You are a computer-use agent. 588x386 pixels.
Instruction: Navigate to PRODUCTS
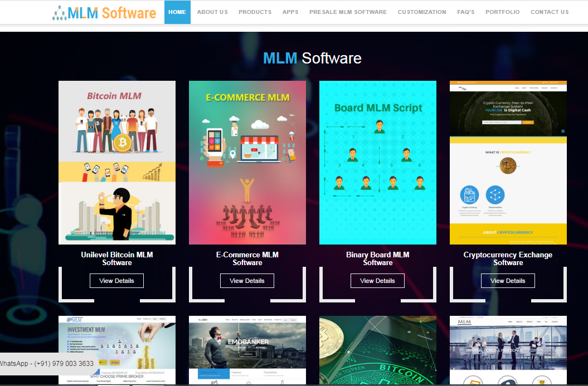tap(255, 12)
